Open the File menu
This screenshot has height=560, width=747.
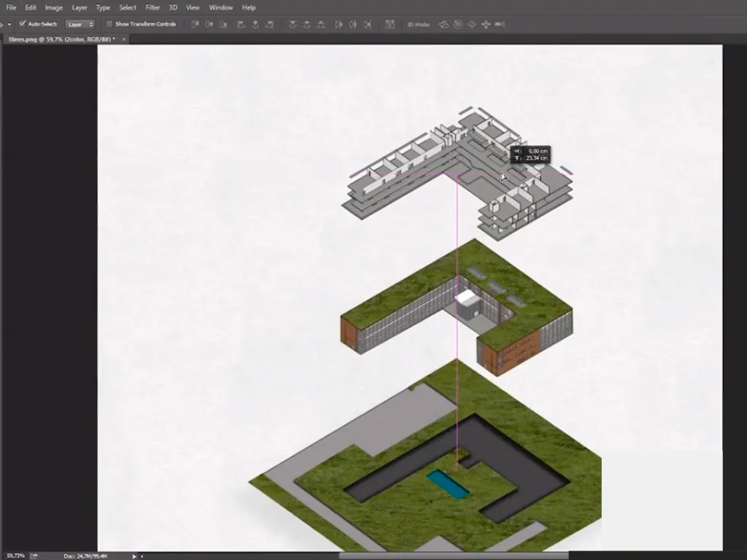click(x=11, y=7)
